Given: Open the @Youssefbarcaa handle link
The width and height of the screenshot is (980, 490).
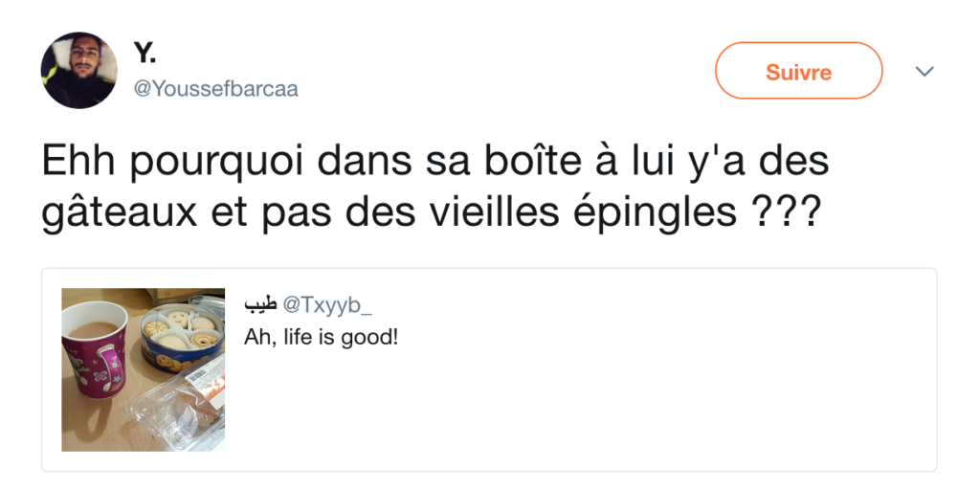Looking at the screenshot, I should coord(215,89).
